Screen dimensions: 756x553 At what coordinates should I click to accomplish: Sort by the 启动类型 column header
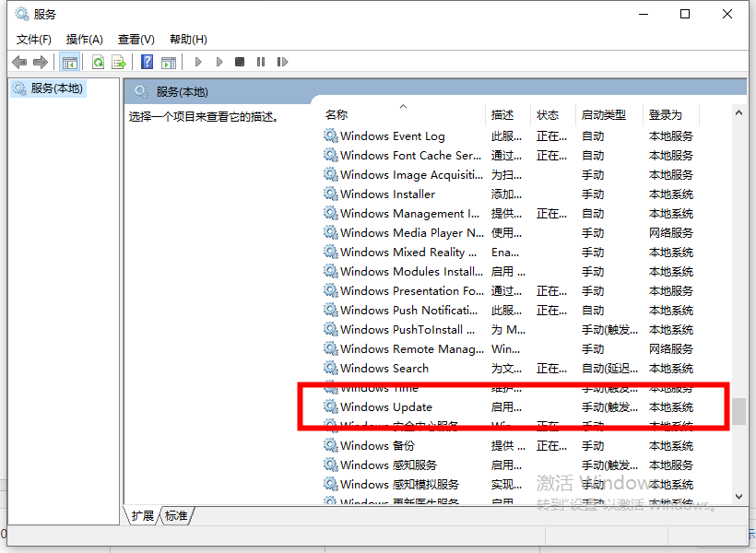pyautogui.click(x=603, y=115)
